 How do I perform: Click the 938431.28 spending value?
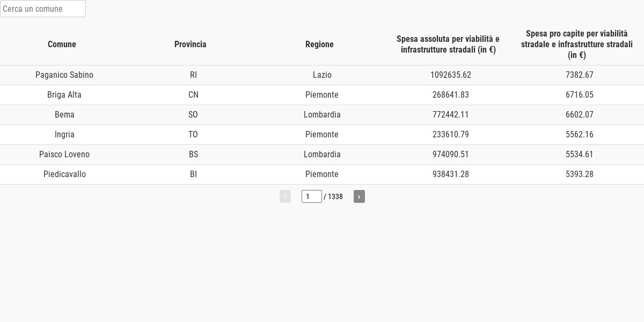451,174
